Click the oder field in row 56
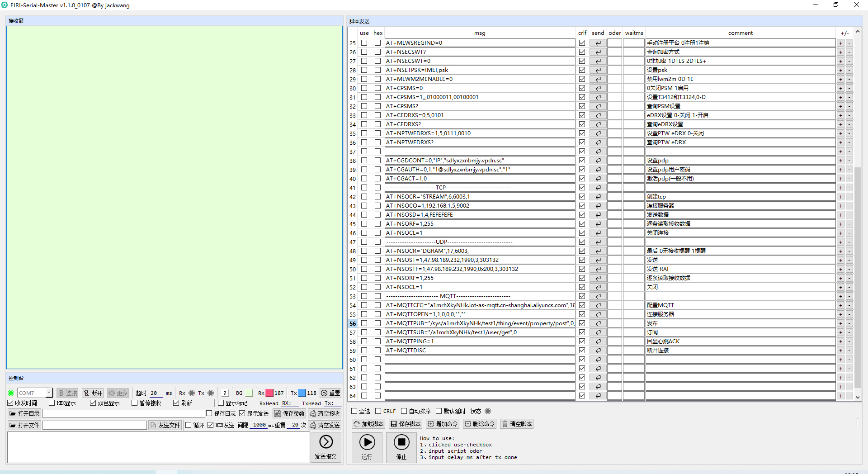The height and width of the screenshot is (474, 868). (614, 323)
